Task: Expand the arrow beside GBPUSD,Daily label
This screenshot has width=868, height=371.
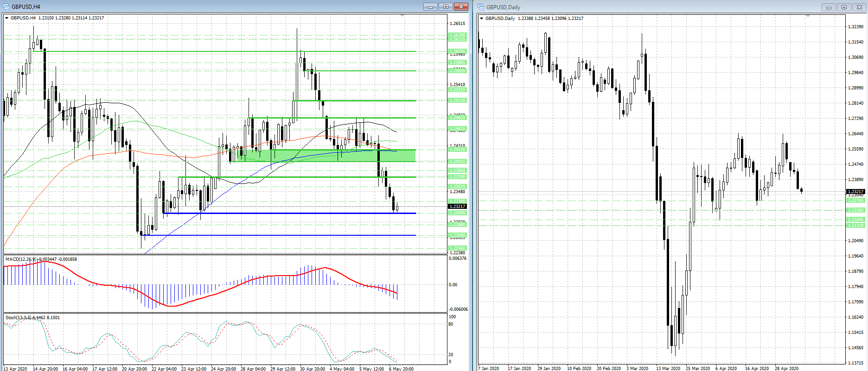Action: coord(481,19)
